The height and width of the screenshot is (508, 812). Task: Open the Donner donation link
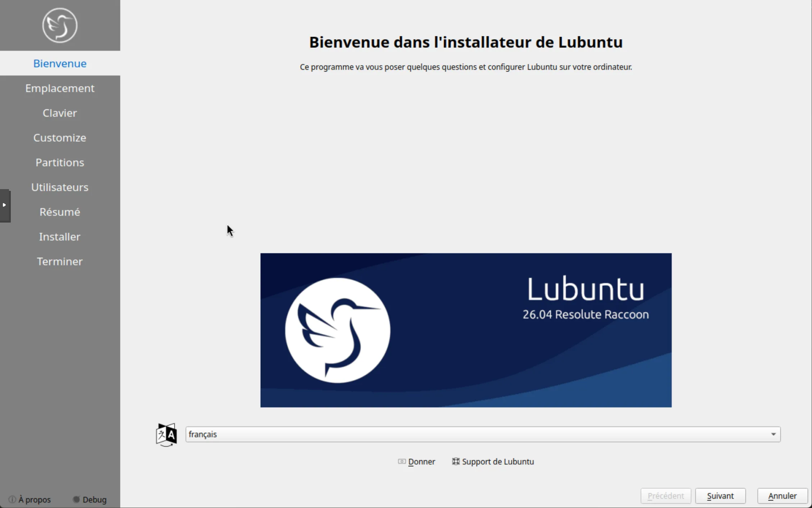[x=417, y=462]
